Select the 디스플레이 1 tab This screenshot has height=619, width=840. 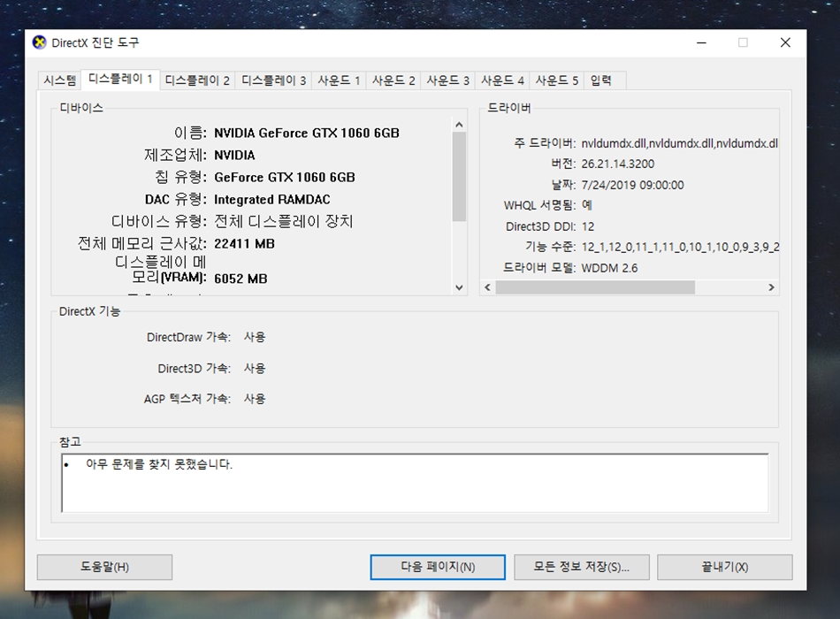pos(120,80)
